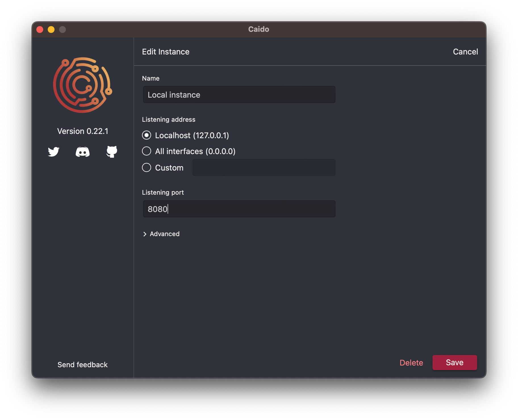
Task: Expand the Advanced section chevron
Action: [145, 234]
